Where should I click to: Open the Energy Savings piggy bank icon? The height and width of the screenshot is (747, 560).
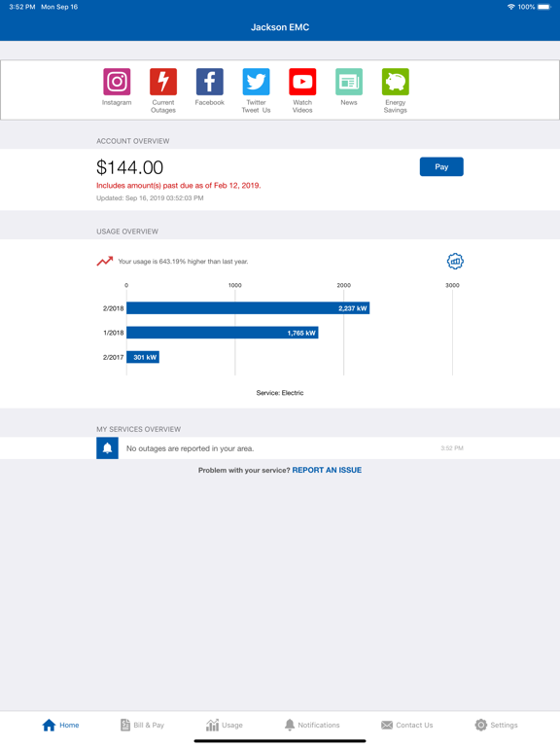(396, 82)
